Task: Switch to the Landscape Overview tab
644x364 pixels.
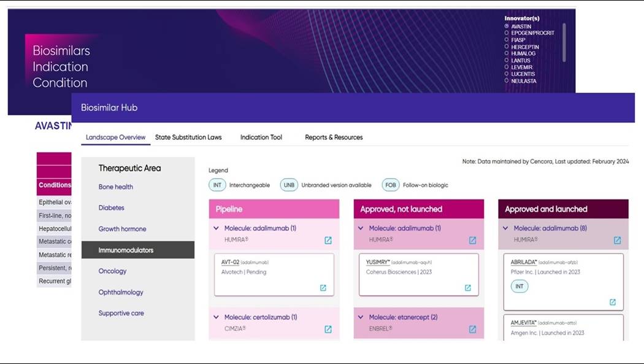Action: 115,137
